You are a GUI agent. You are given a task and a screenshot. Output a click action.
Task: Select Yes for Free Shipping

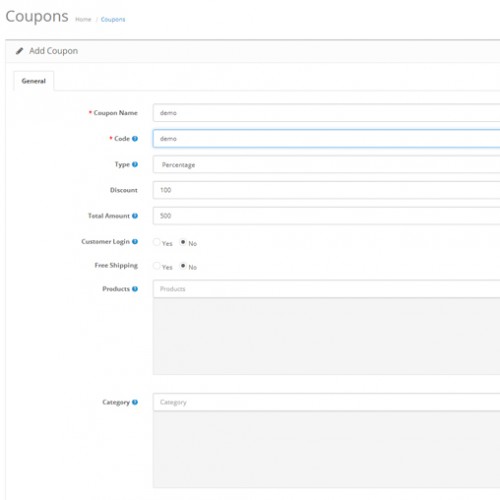click(x=157, y=266)
